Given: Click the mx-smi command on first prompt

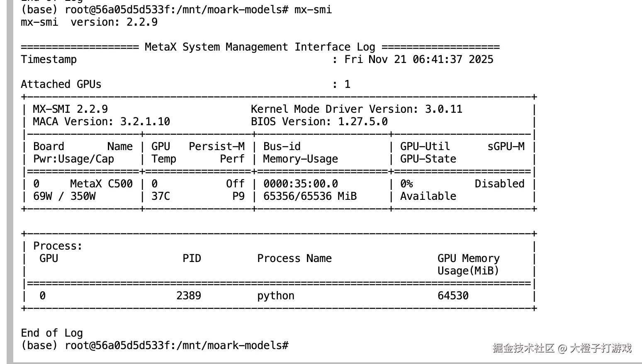Looking at the screenshot, I should coord(313,10).
